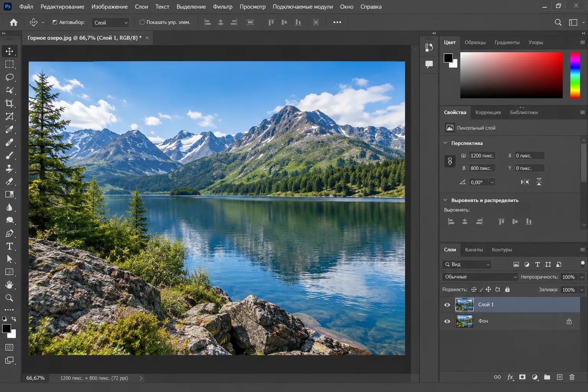This screenshot has height=392, width=588.
Task: Switch to the Градиенты tab
Action: click(x=507, y=42)
